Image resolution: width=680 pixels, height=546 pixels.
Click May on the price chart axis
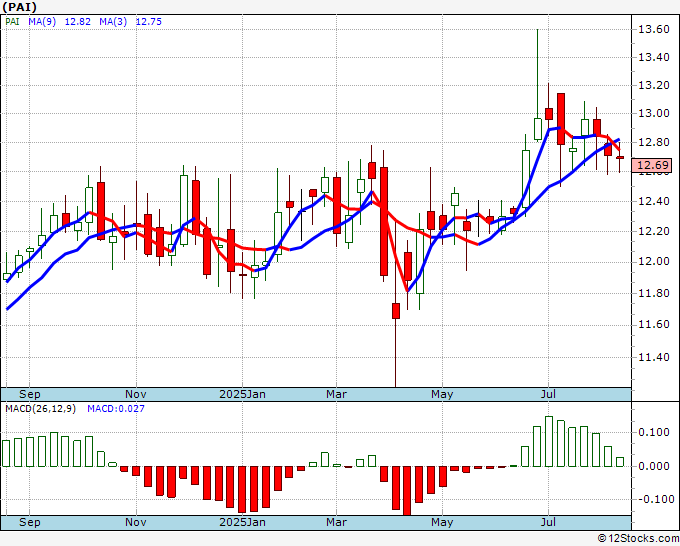[x=442, y=394]
